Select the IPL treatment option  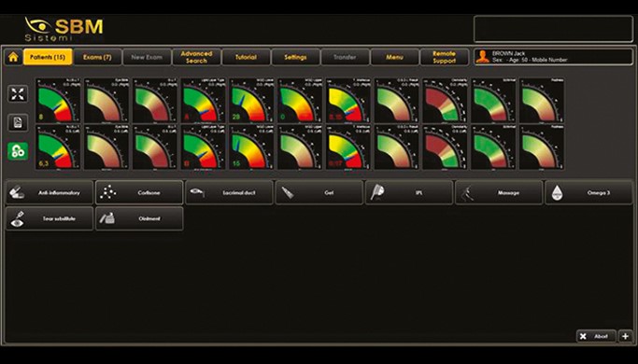tap(409, 193)
